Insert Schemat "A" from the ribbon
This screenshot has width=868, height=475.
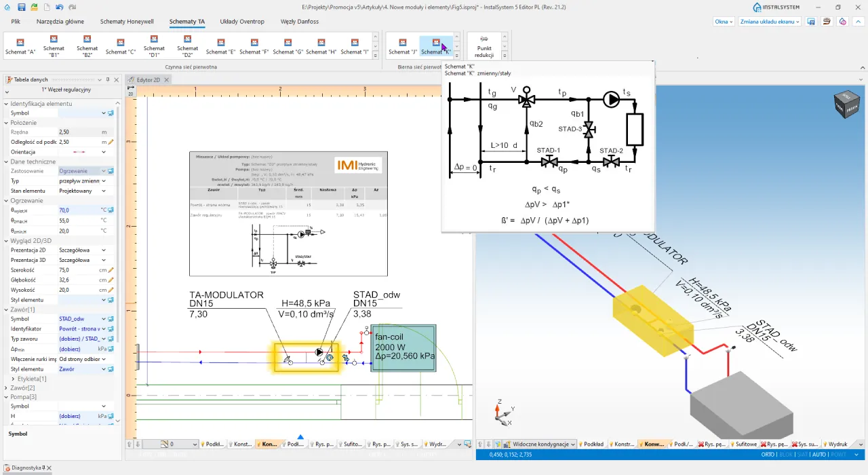[20, 46]
